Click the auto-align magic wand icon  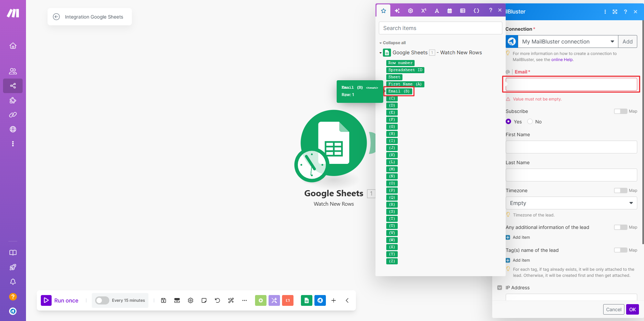tap(231, 300)
